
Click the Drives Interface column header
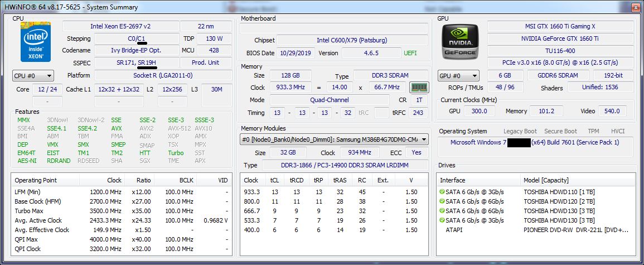[479, 180]
